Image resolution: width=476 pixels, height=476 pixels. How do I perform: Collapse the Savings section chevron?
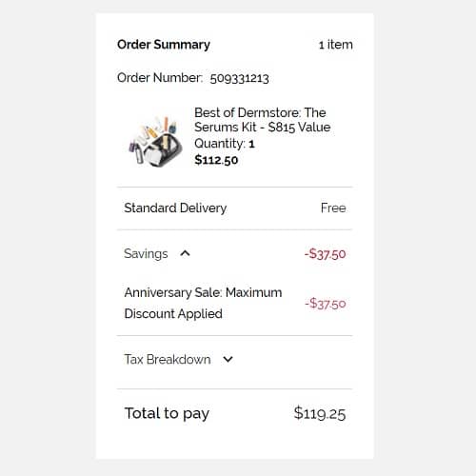click(x=185, y=253)
